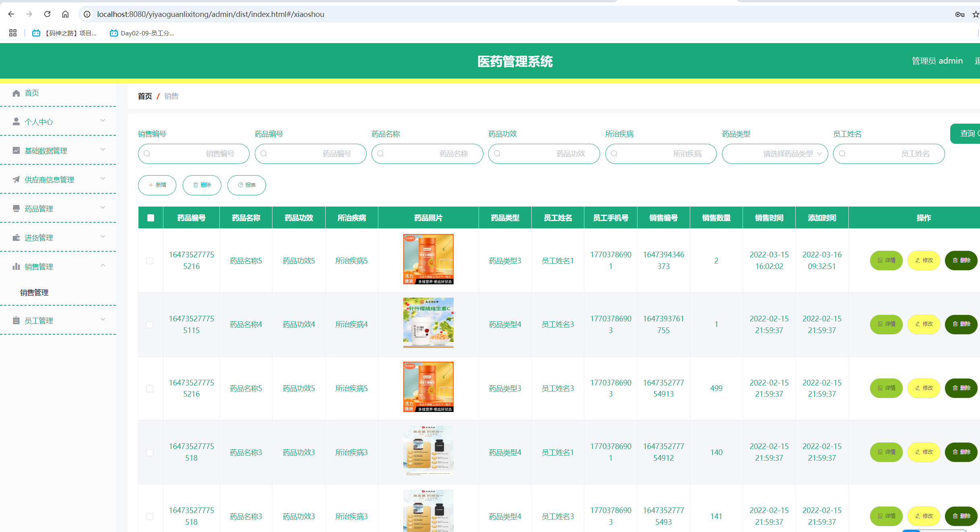Click the yellow 修改 button in first row
Screen dimensions: 980x532
pos(923,261)
